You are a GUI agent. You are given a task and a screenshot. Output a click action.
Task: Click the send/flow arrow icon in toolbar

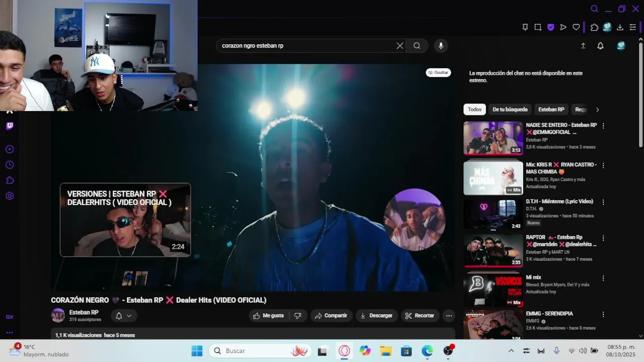pyautogui.click(x=563, y=27)
